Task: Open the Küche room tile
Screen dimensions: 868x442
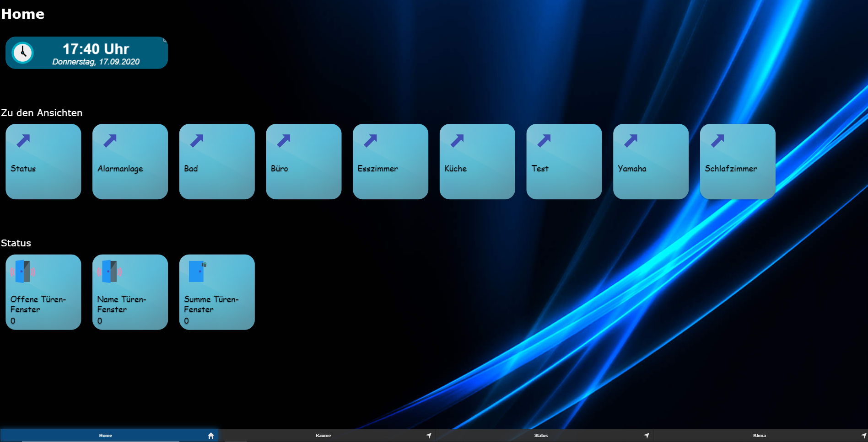Action: click(477, 161)
